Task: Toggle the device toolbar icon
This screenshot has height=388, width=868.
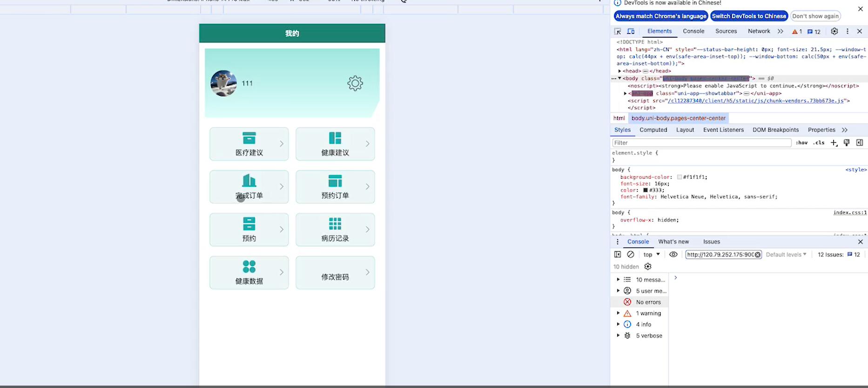Action: (631, 31)
